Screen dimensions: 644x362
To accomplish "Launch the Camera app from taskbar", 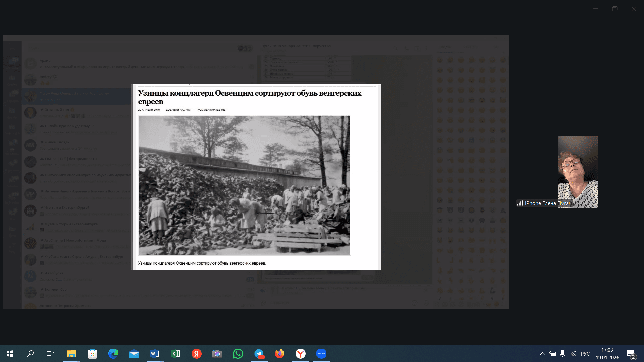I will (217, 354).
